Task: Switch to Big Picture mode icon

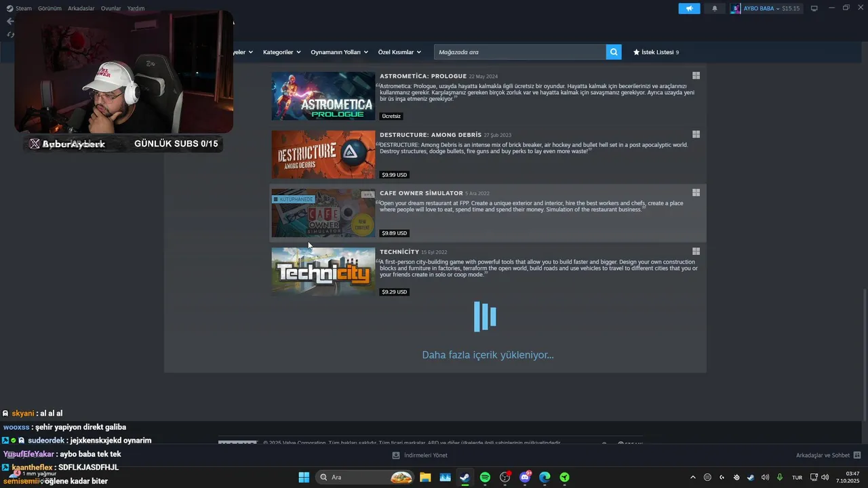Action: click(x=814, y=8)
